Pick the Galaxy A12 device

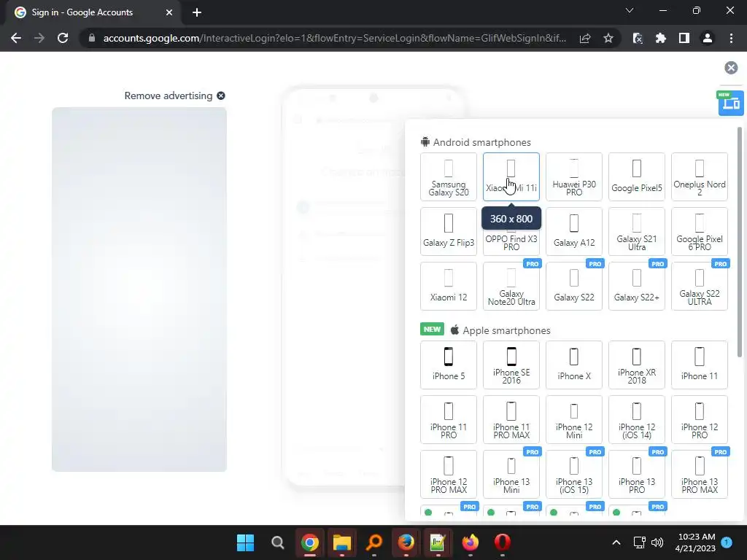coord(574,231)
